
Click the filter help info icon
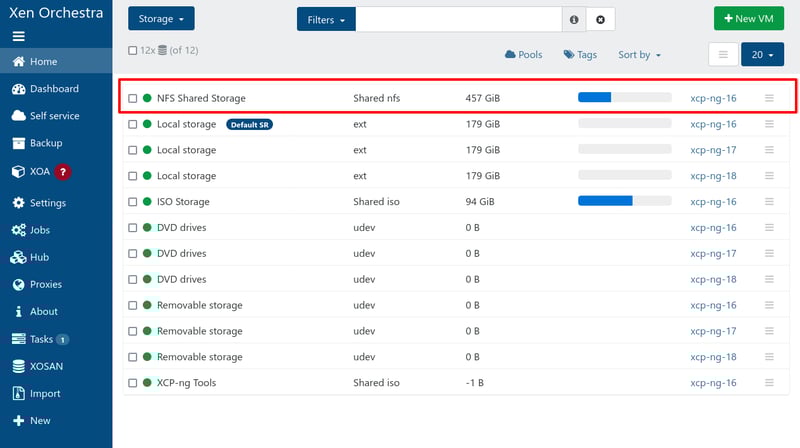click(574, 19)
